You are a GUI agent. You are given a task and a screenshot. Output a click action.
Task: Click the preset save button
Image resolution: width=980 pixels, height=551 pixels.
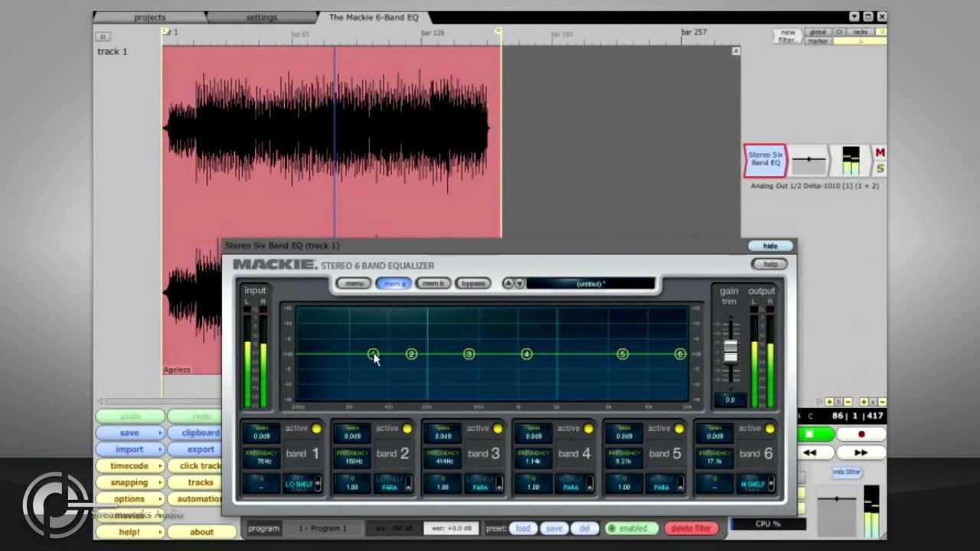(554, 528)
